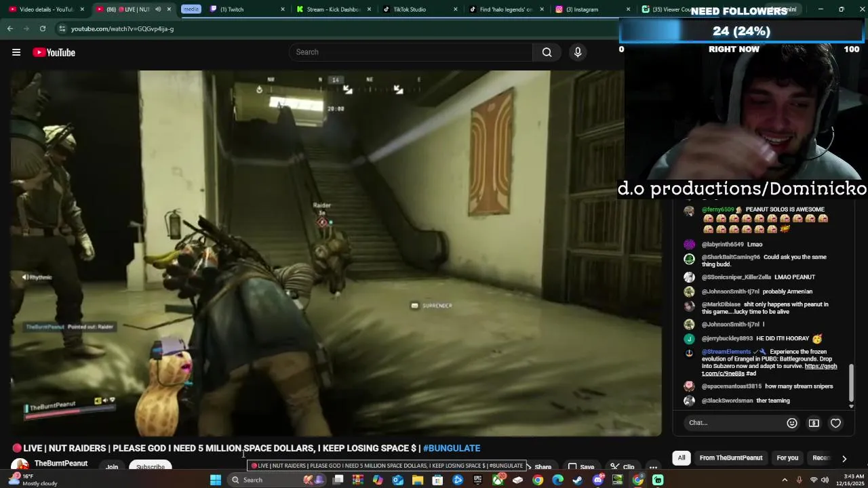The image size is (868, 488).
Task: Open the volume control in system tray
Action: [825, 480]
